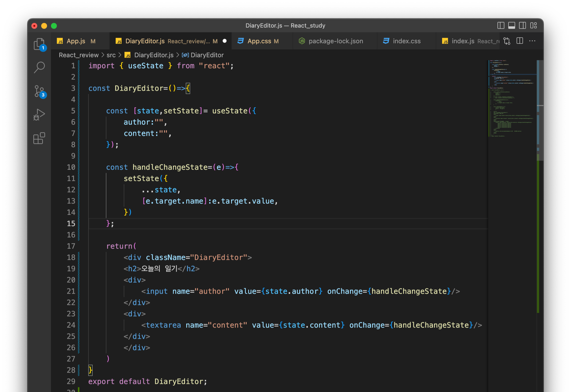Open the editor More Actions ellipsis menu

click(x=532, y=41)
